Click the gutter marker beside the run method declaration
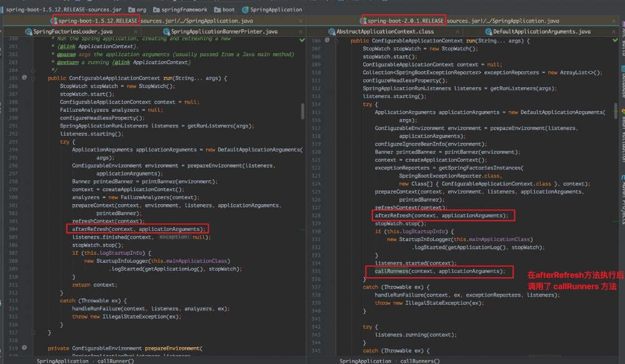This screenshot has width=625, height=364. pos(24,77)
